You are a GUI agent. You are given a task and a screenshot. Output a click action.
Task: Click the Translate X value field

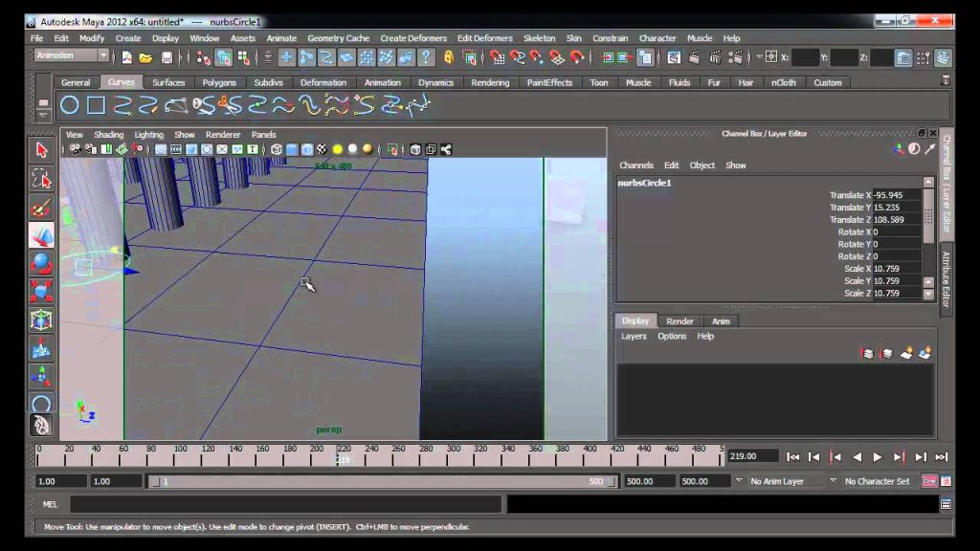[x=896, y=195]
